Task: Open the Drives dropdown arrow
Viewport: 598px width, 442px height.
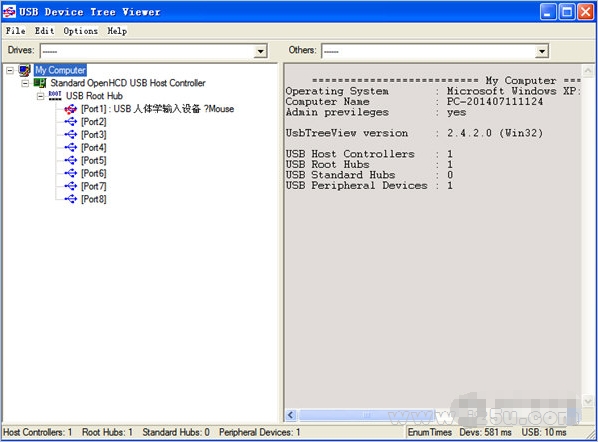Action: pyautogui.click(x=260, y=51)
